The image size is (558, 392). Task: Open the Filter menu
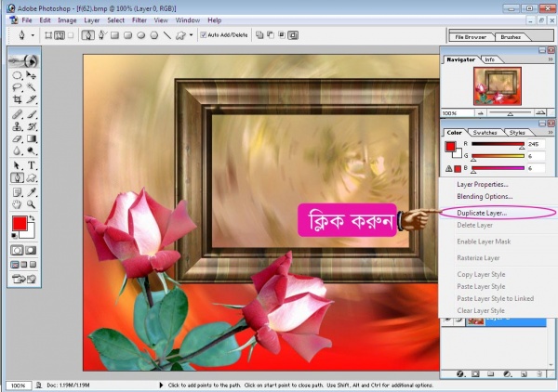[x=139, y=20]
